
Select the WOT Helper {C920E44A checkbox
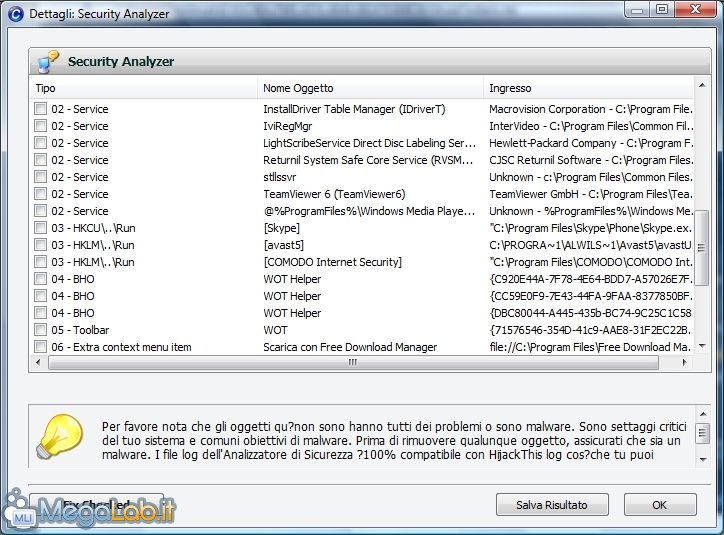(41, 278)
